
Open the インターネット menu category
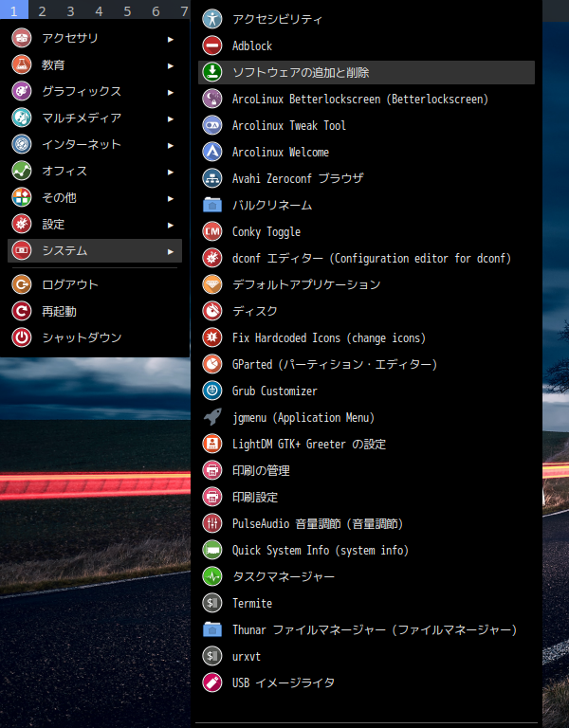[x=95, y=144]
